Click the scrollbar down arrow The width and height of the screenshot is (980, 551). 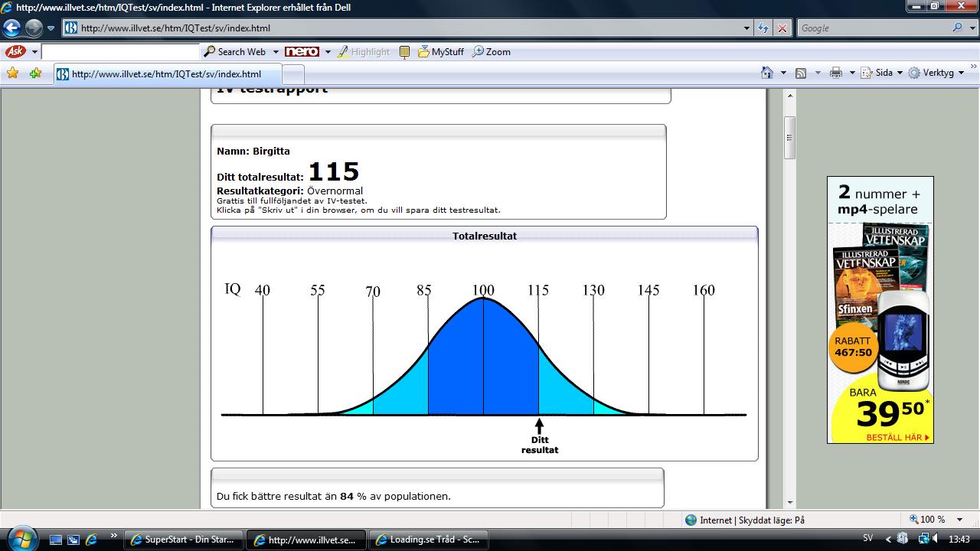point(789,503)
